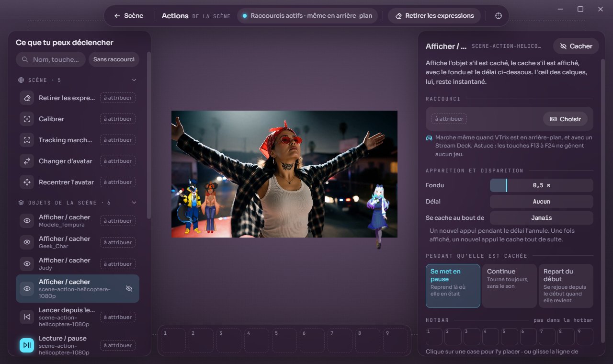This screenshot has width=613, height=364.
Task: Select the Continue option
Action: pos(510,286)
